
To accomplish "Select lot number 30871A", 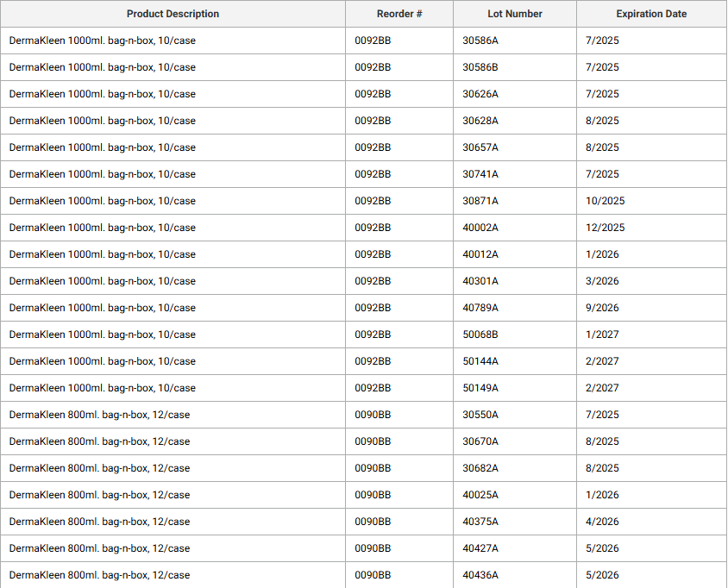I will tap(480, 201).
